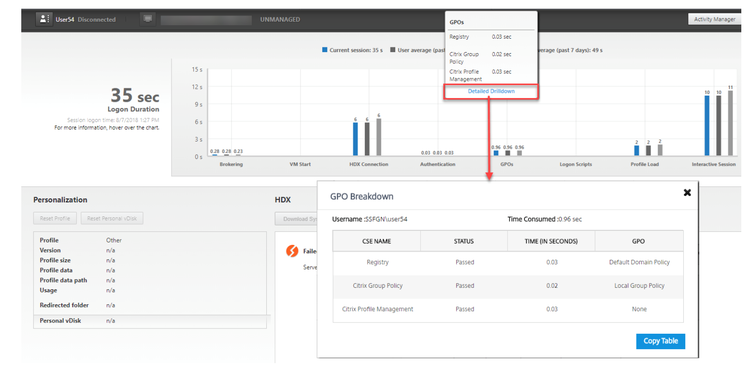Click the blue HDX Connection current session bar
Screen dimensions: 750x368
pos(355,139)
